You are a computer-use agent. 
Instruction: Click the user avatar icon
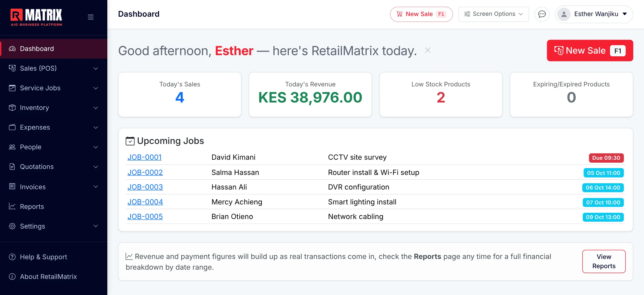point(564,14)
